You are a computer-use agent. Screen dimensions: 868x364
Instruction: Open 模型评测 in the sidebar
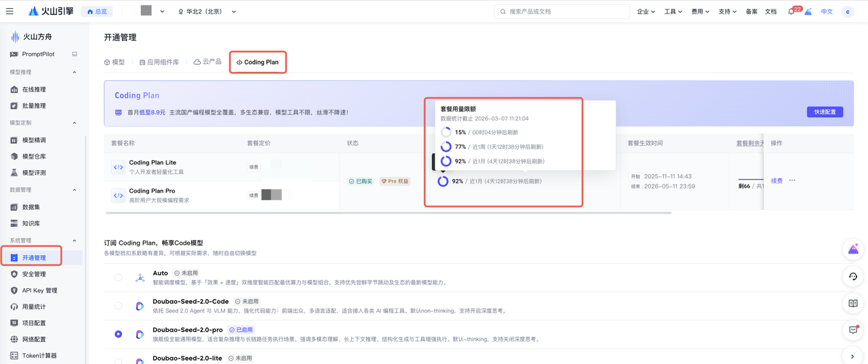coord(34,173)
